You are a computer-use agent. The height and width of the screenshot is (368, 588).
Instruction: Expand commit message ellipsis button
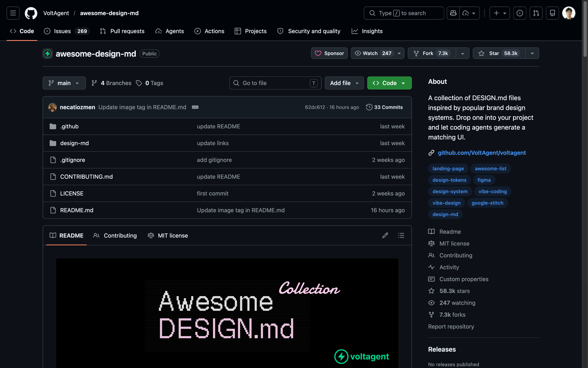point(195,107)
